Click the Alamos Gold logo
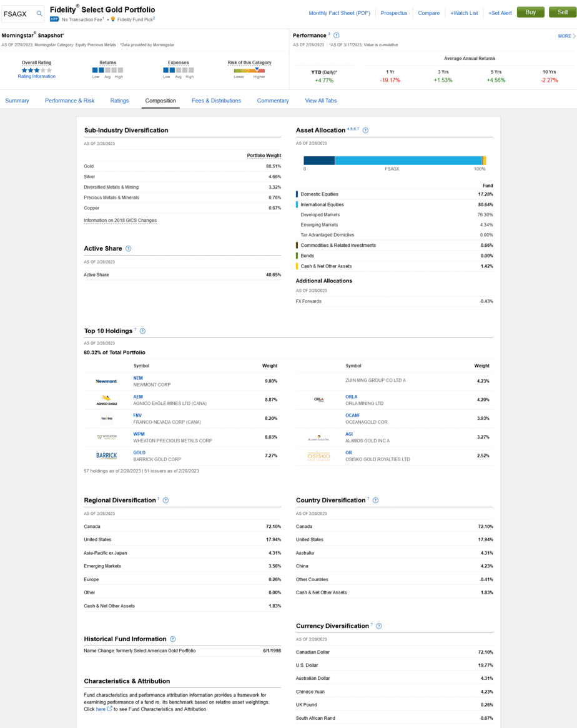This screenshot has width=577, height=728. pyautogui.click(x=318, y=437)
